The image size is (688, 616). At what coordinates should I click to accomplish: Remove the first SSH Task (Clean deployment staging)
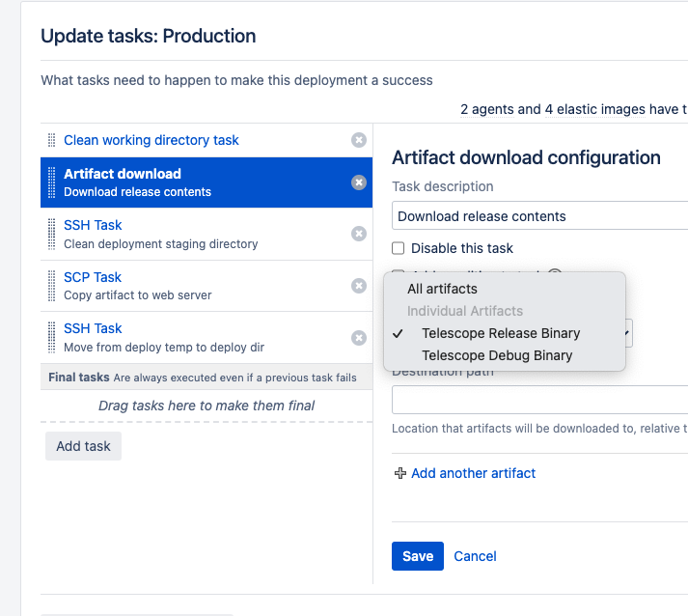[359, 234]
